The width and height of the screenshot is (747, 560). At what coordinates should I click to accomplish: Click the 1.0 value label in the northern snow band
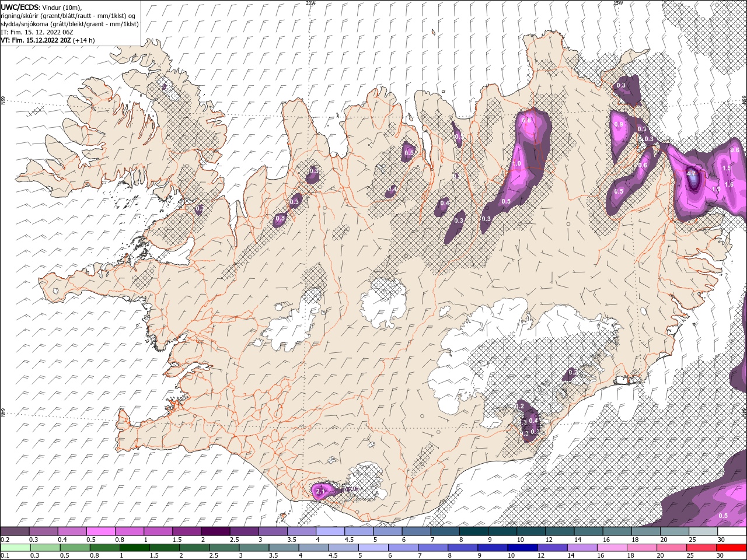(x=516, y=164)
